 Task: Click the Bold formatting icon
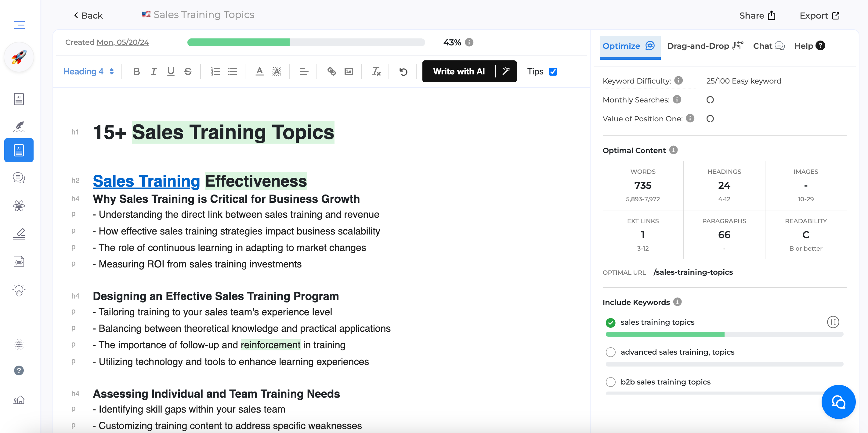point(136,71)
